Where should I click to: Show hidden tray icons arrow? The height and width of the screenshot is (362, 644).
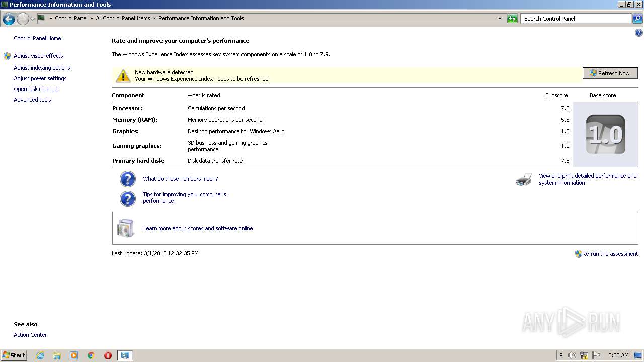point(561,355)
